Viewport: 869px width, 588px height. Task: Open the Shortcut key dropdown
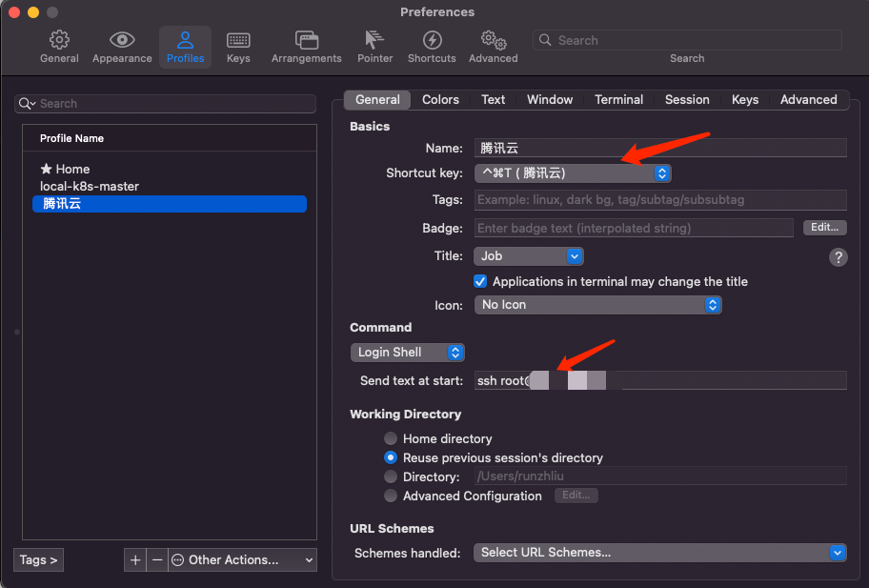573,173
